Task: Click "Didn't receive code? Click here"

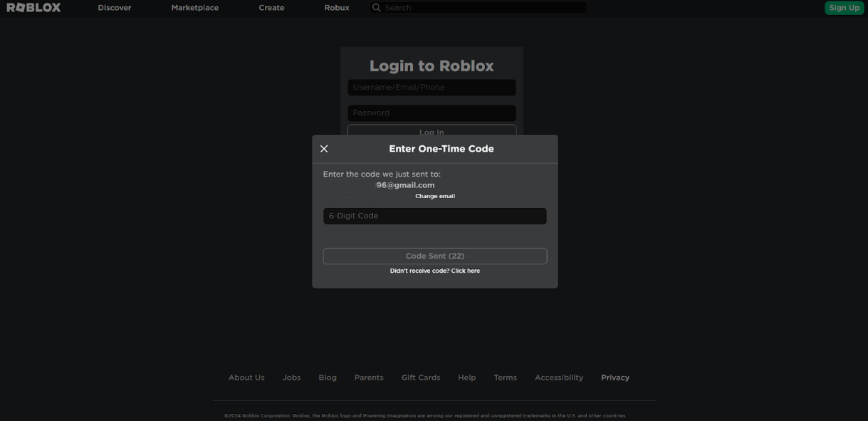Action: (x=434, y=271)
